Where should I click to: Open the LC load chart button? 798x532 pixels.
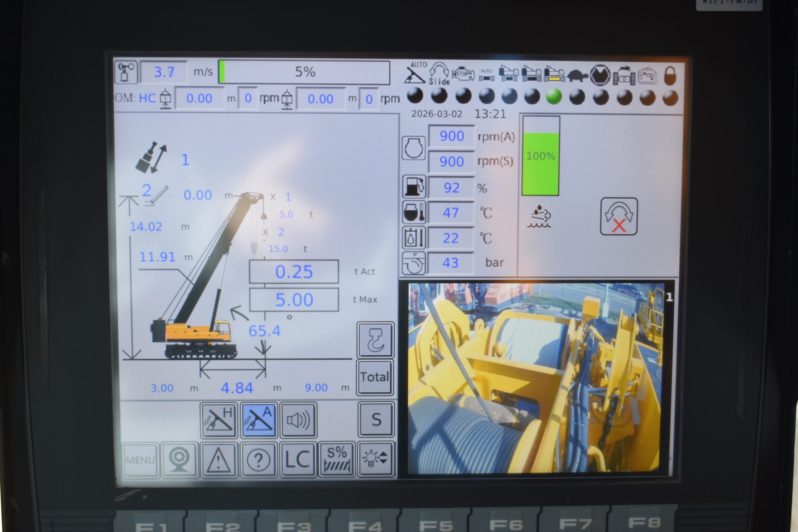tap(298, 460)
